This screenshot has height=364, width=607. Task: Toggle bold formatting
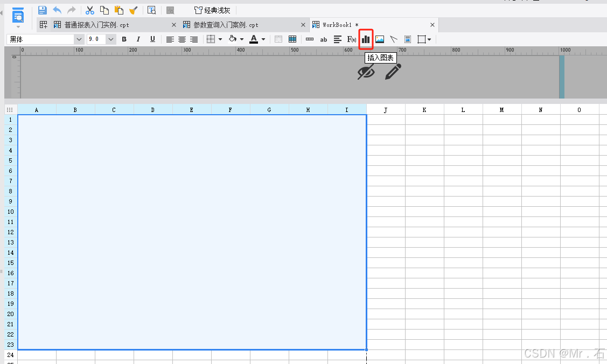pyautogui.click(x=124, y=39)
